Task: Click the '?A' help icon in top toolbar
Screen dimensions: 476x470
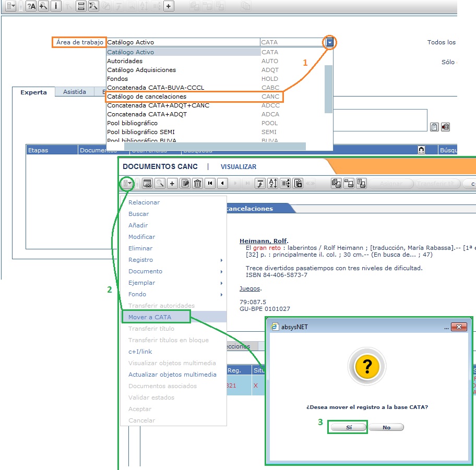Action: coord(31,6)
